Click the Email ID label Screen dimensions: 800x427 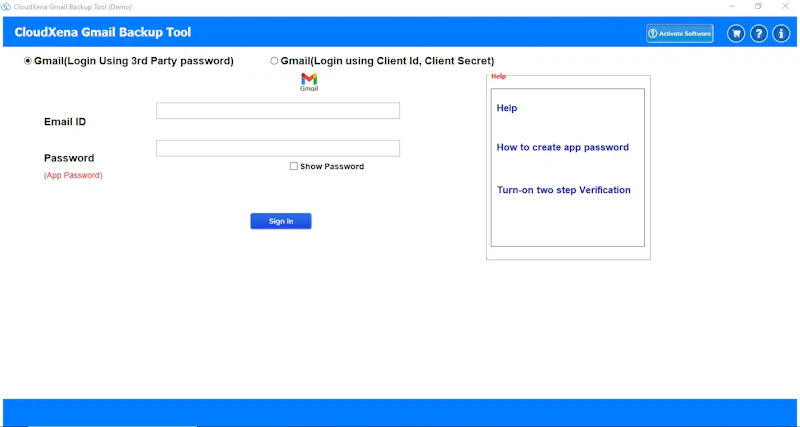[x=65, y=122]
